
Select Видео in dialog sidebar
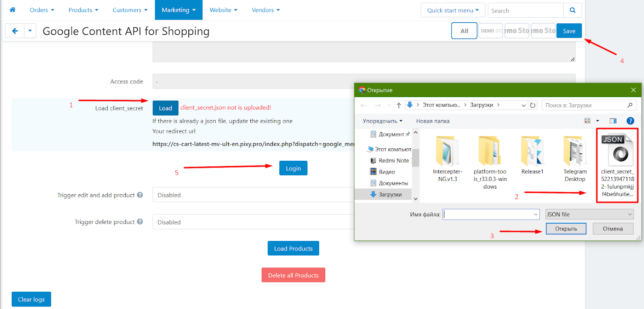coord(382,172)
